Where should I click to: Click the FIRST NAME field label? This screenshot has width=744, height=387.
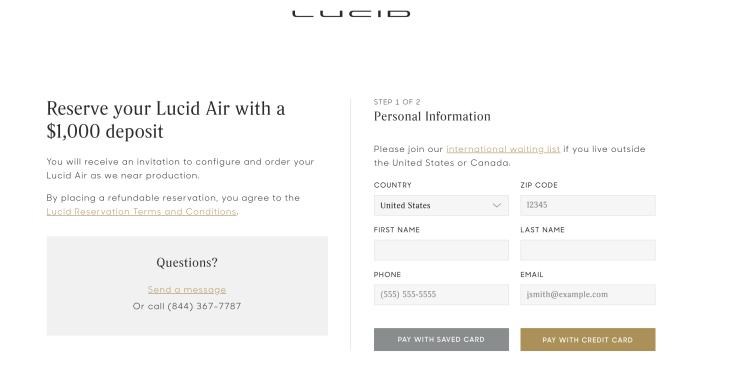tap(397, 230)
